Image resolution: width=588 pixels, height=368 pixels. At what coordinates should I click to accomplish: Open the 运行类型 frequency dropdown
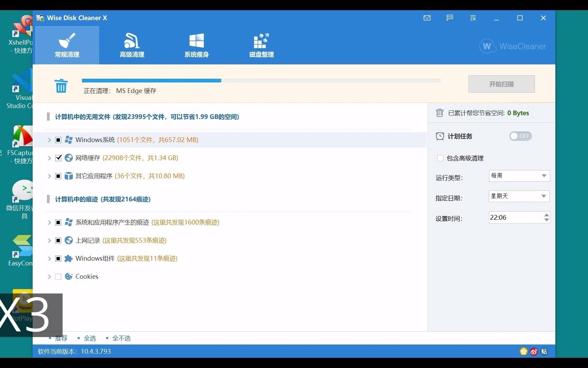point(519,175)
